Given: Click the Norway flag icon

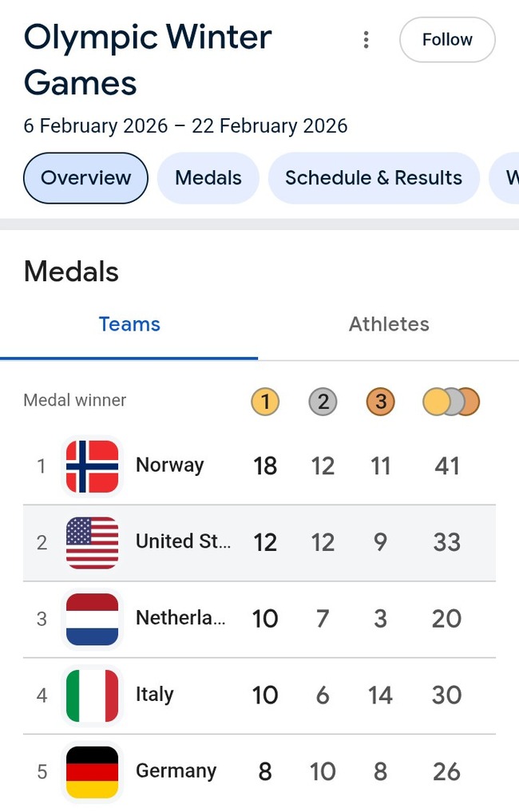Looking at the screenshot, I should (92, 465).
